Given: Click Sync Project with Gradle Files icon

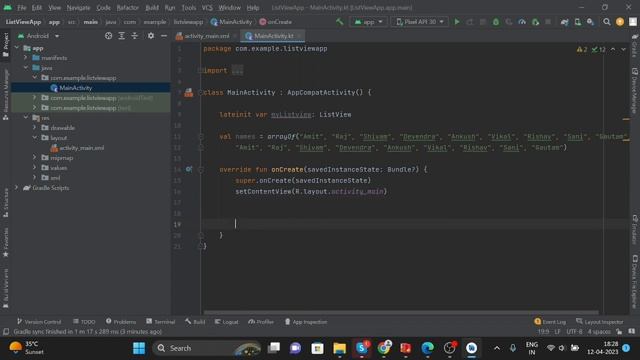Looking at the screenshot, I should click(564, 22).
